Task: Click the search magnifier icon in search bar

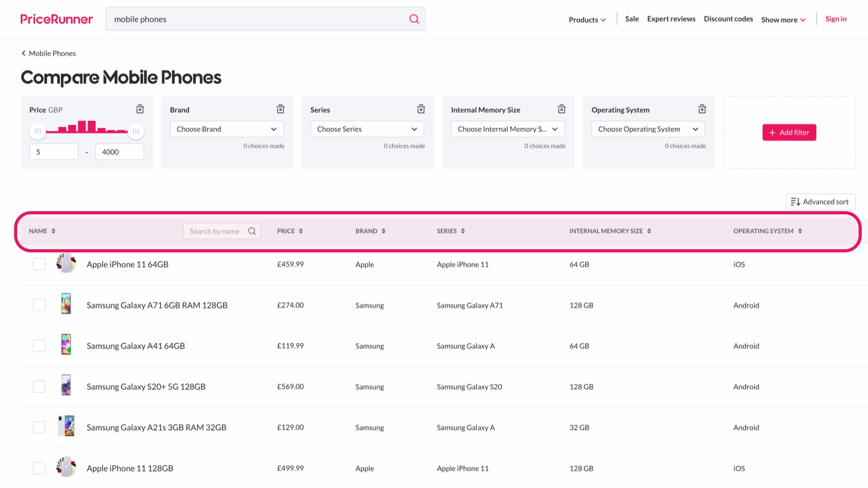Action: 414,19
